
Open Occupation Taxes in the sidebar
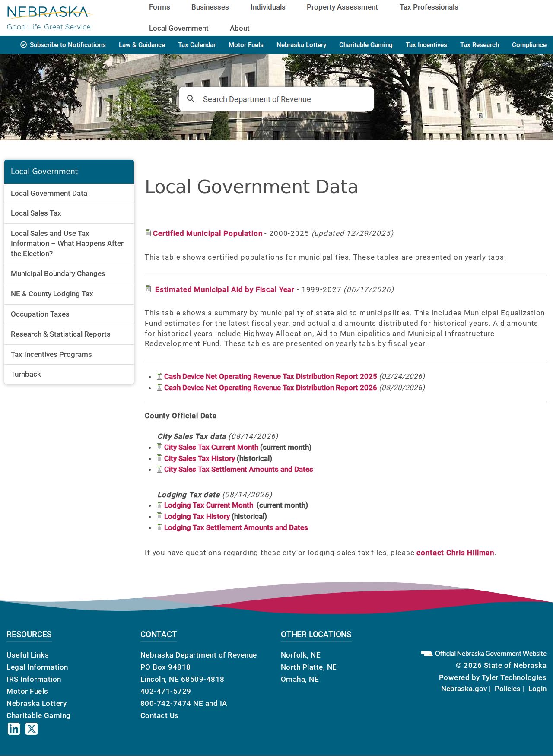69,314
